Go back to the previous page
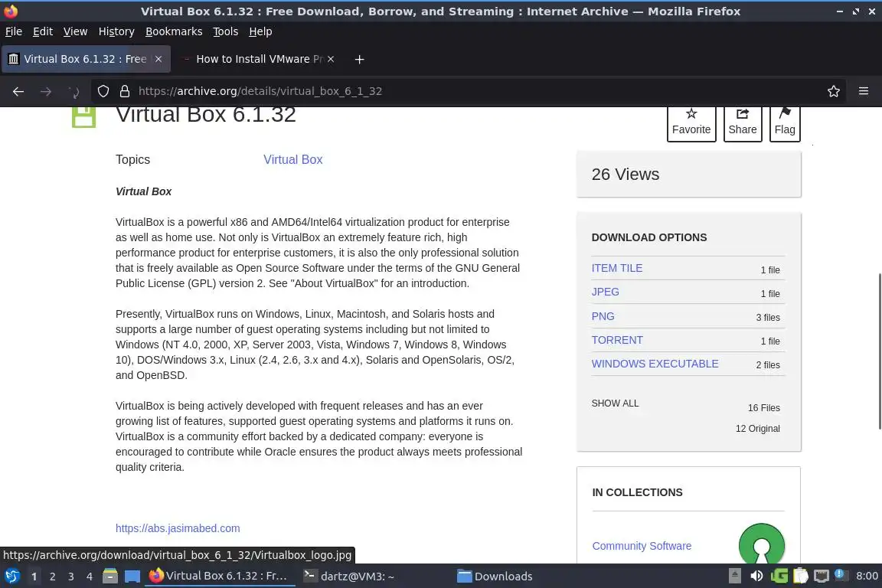 pos(18,91)
